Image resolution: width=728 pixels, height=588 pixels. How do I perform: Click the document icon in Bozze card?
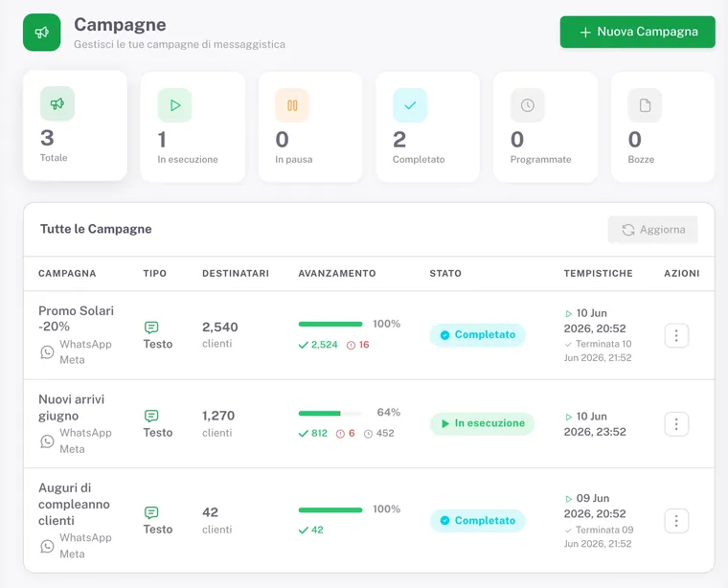pyautogui.click(x=645, y=105)
